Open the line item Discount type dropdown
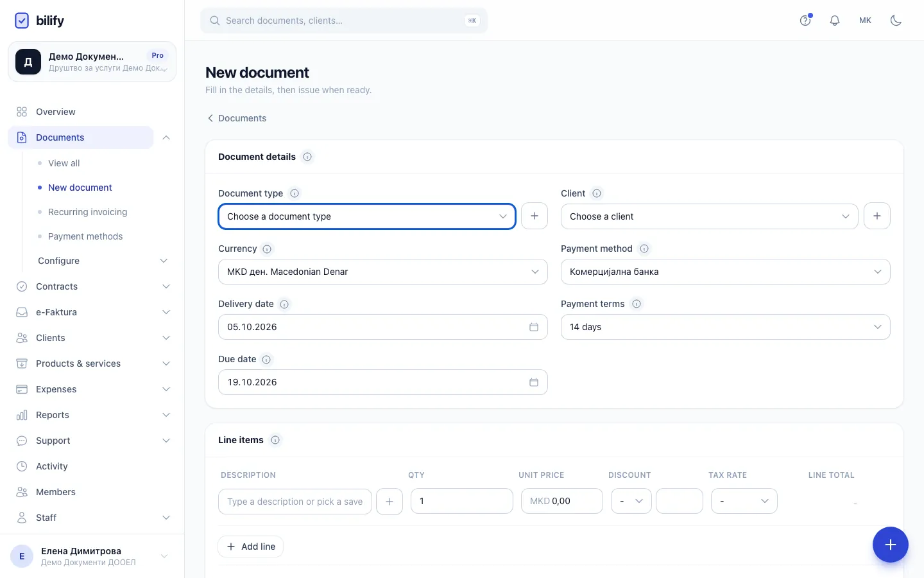The height and width of the screenshot is (578, 924). pos(631,501)
